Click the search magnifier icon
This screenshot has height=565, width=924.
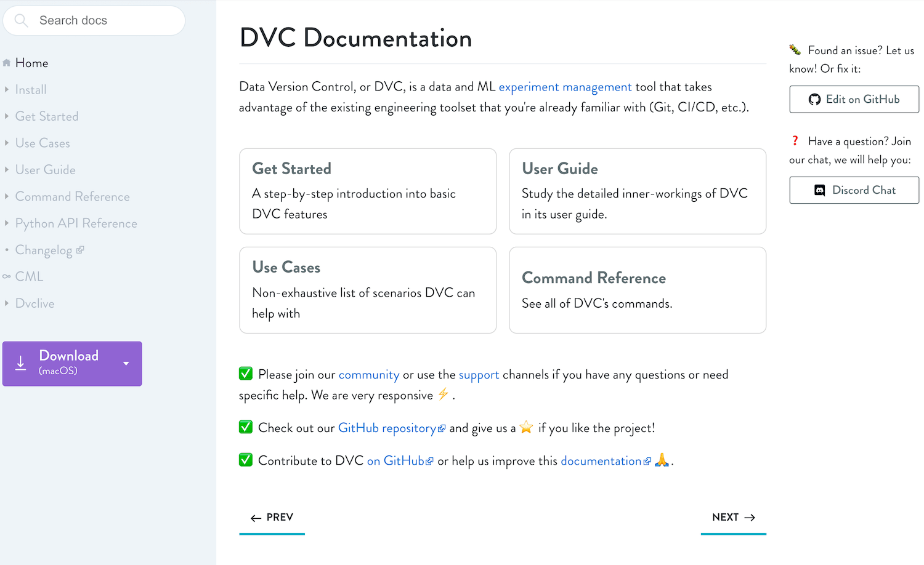pos(20,20)
